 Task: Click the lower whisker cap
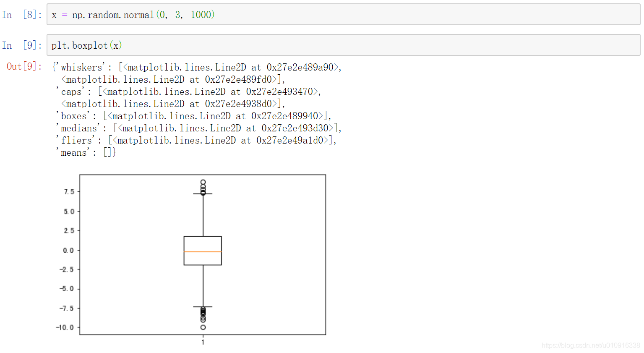203,307
